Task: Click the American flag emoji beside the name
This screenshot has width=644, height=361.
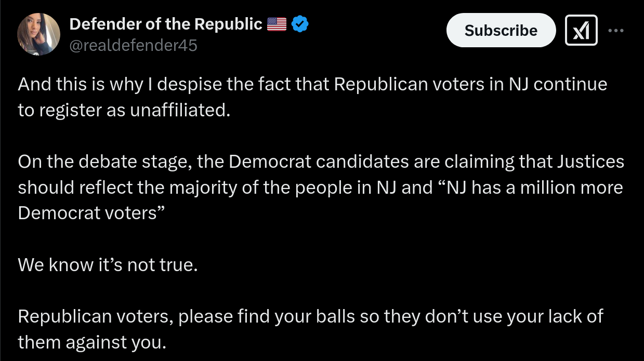Action: click(277, 24)
